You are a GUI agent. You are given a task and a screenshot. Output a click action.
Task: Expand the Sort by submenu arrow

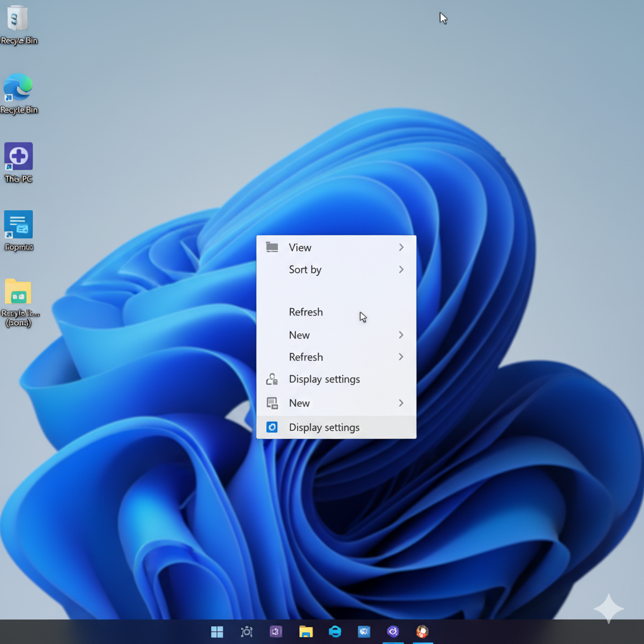click(401, 269)
